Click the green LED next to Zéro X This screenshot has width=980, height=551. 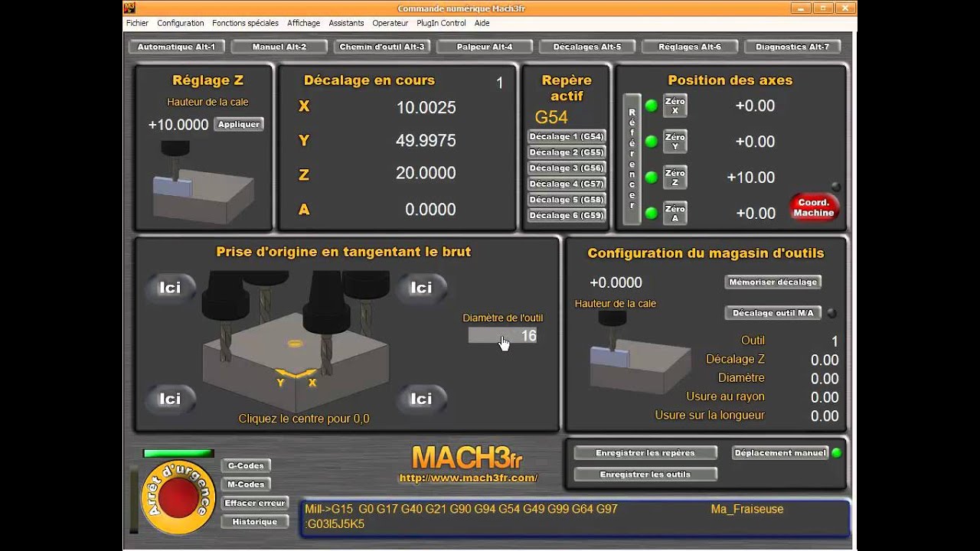click(x=651, y=106)
